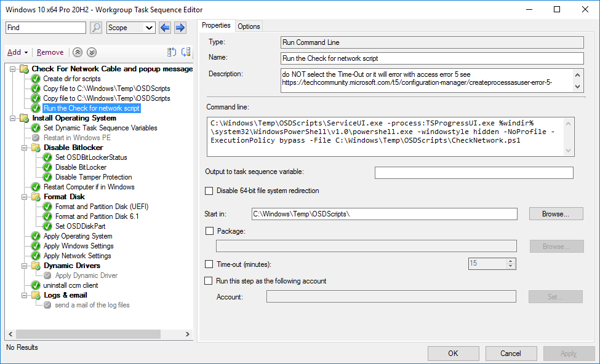The width and height of the screenshot is (600, 364).
Task: Click Output to task sequence variable field
Action: pos(474,173)
